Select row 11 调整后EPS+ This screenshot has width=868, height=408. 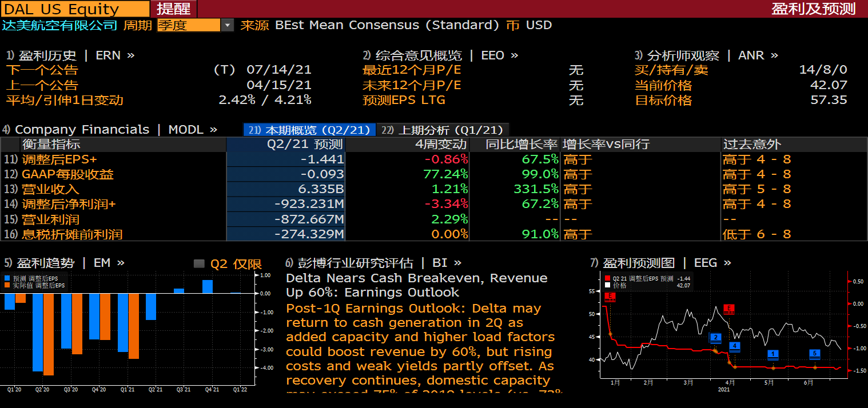434,159
